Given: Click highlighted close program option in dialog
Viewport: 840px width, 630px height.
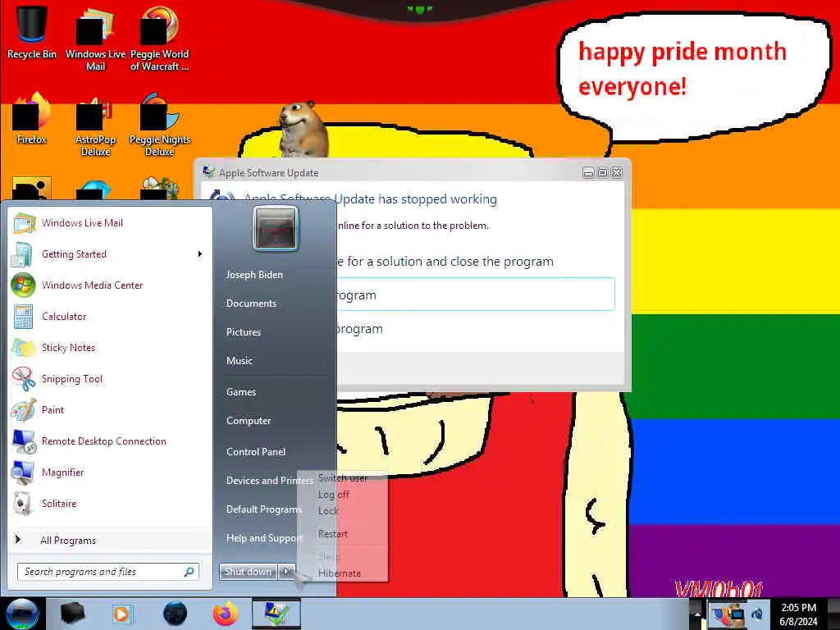Looking at the screenshot, I should pyautogui.click(x=476, y=294).
